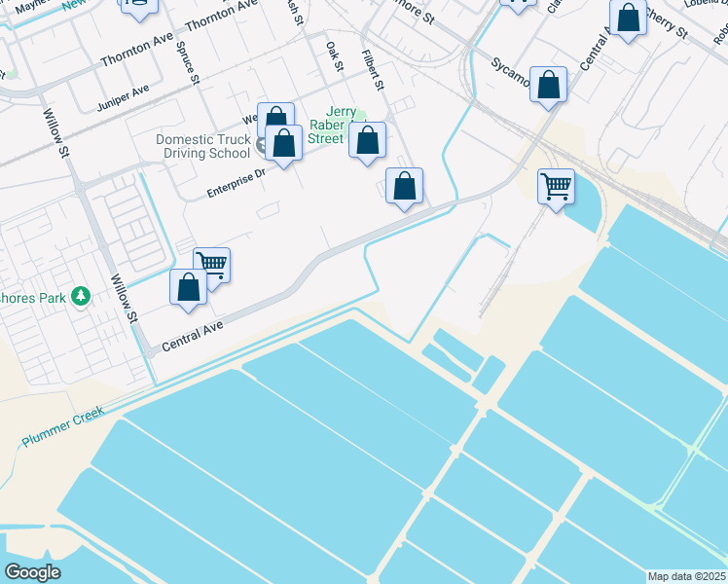The width and height of the screenshot is (728, 584).
Task: Select partially hidden shopping bag marker behind Enterprise Dr marker
Action: (x=275, y=113)
